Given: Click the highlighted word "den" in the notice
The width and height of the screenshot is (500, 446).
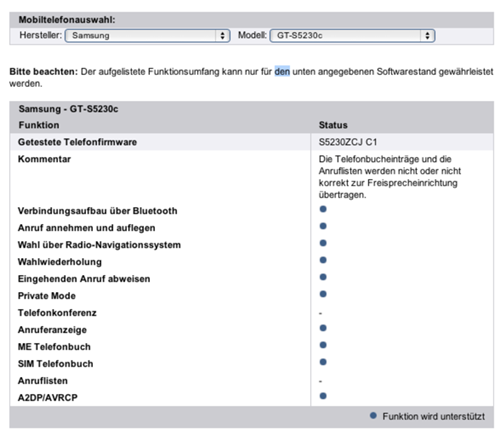Looking at the screenshot, I should coord(282,72).
